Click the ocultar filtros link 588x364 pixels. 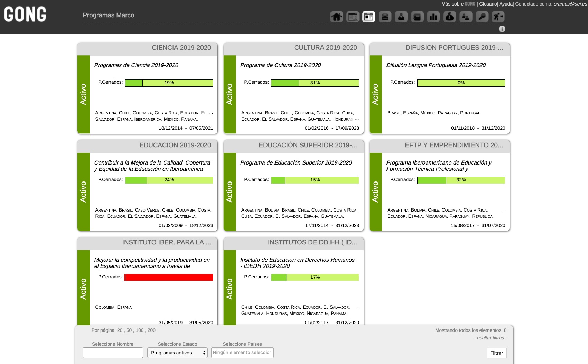pos(490,338)
